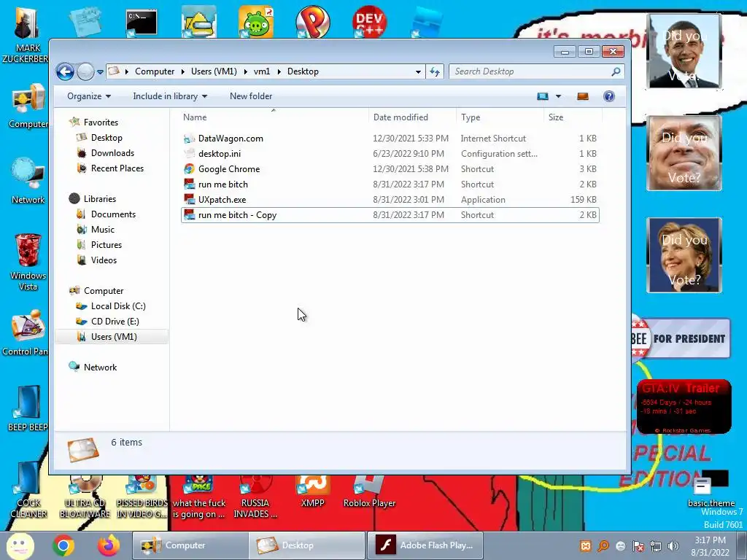Click the search magnifier icon
This screenshot has width=747, height=560.
coord(616,71)
